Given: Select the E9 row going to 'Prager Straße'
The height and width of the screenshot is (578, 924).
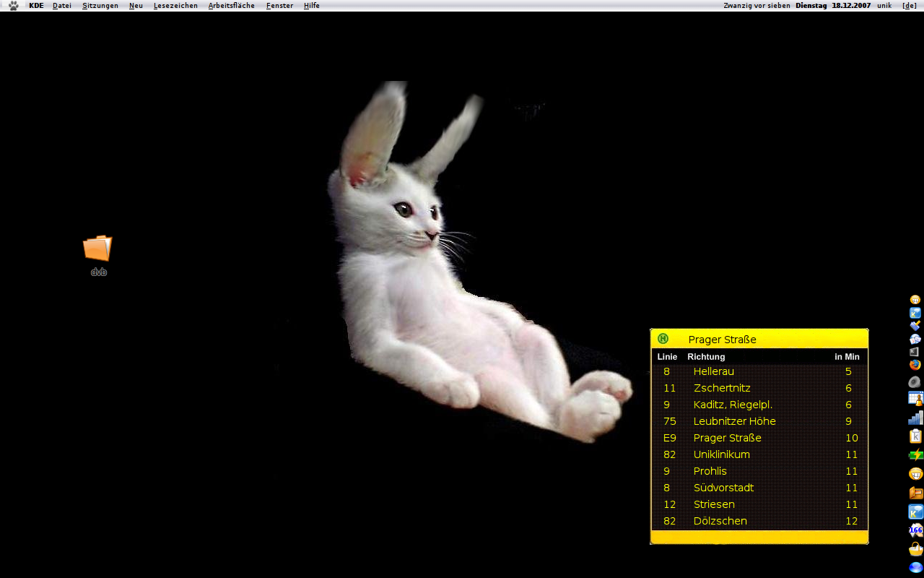Looking at the screenshot, I should coord(759,438).
